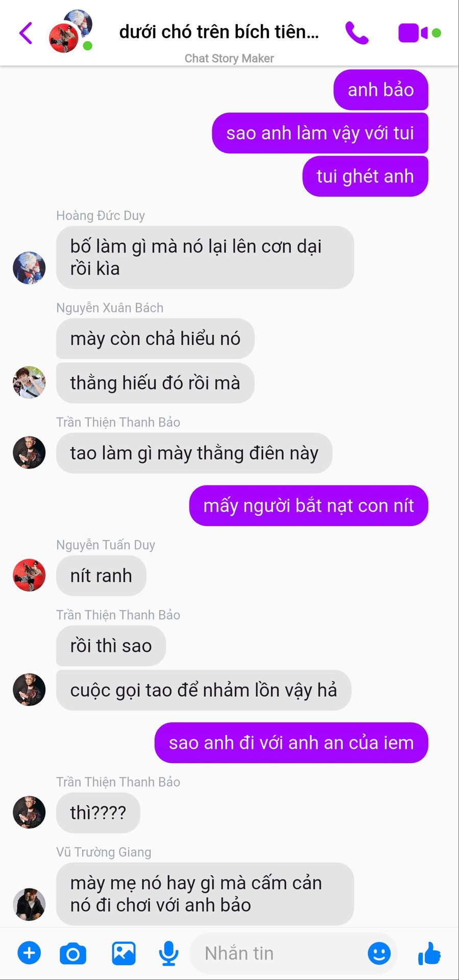Image resolution: width=459 pixels, height=980 pixels.
Task: Tap the group avatar in the header
Action: (70, 32)
